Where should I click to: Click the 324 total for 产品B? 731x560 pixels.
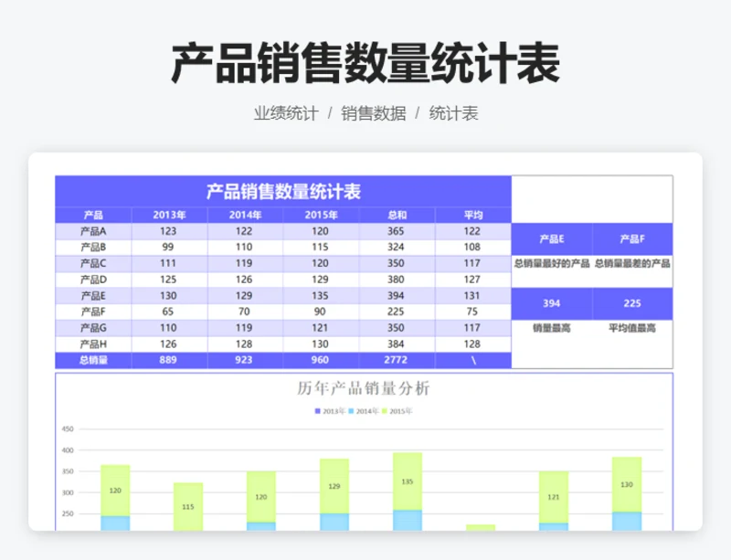(396, 248)
